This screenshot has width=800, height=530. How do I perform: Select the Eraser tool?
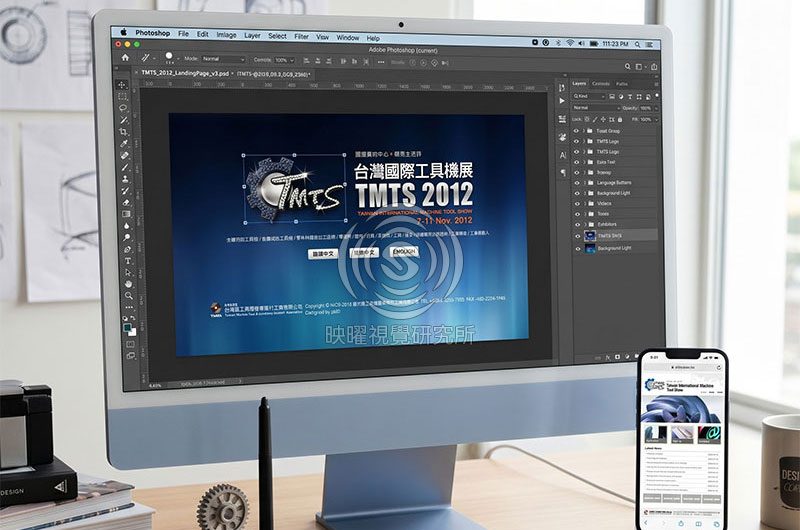(126, 202)
